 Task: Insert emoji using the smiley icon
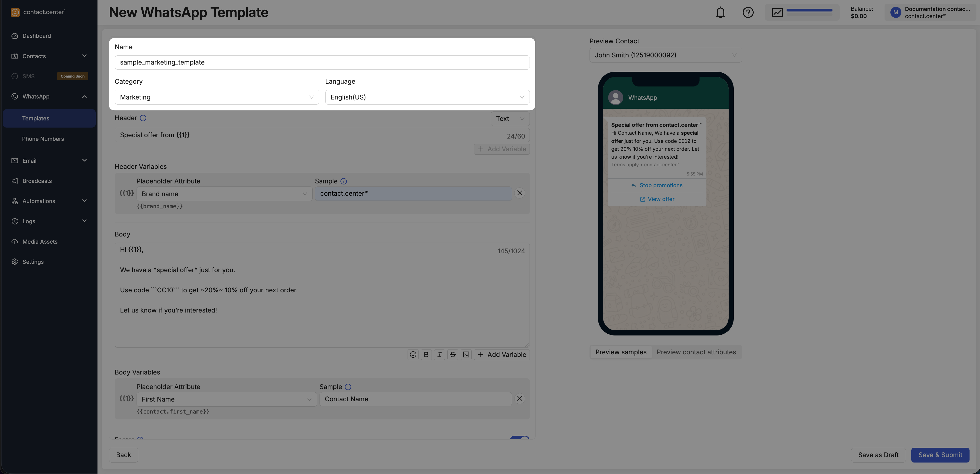click(413, 355)
